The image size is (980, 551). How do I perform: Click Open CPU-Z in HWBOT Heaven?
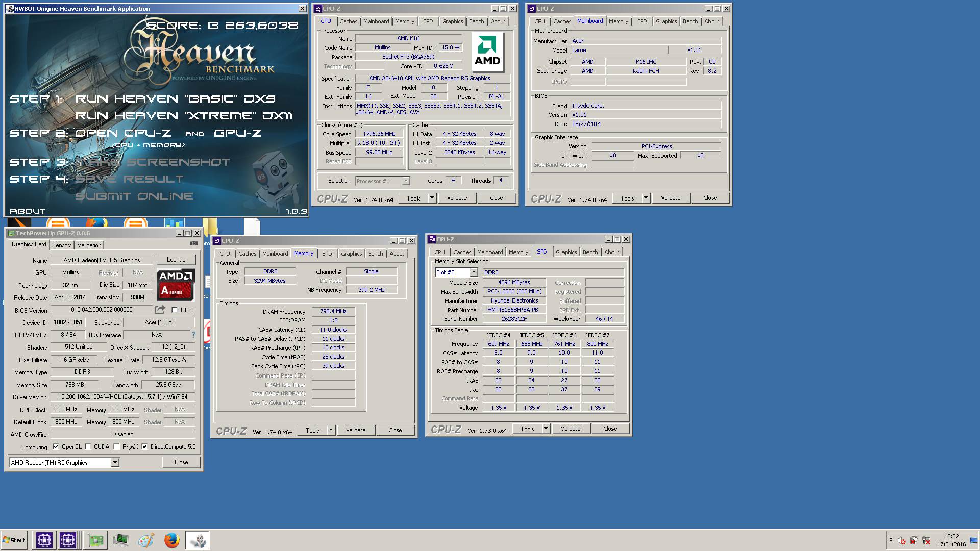(123, 133)
